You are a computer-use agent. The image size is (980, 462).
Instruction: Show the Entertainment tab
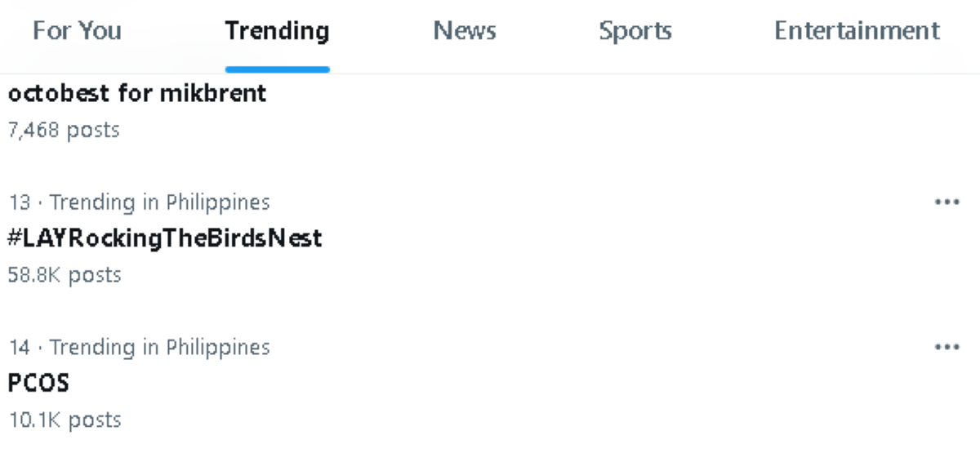coord(857,31)
